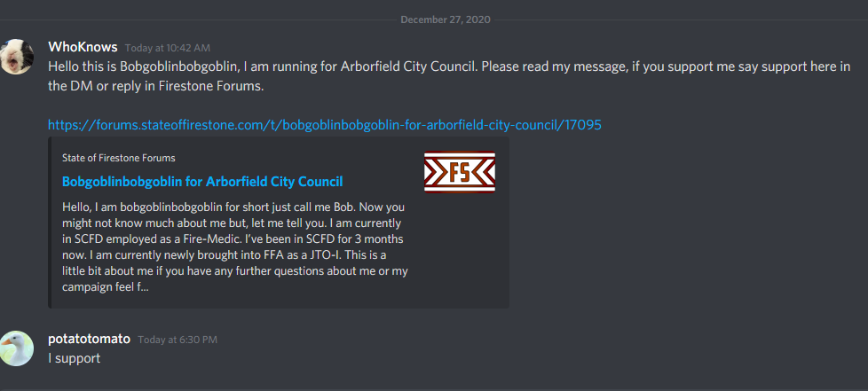Open potatotomato's duck avatar
This screenshot has width=868, height=391.
17,348
